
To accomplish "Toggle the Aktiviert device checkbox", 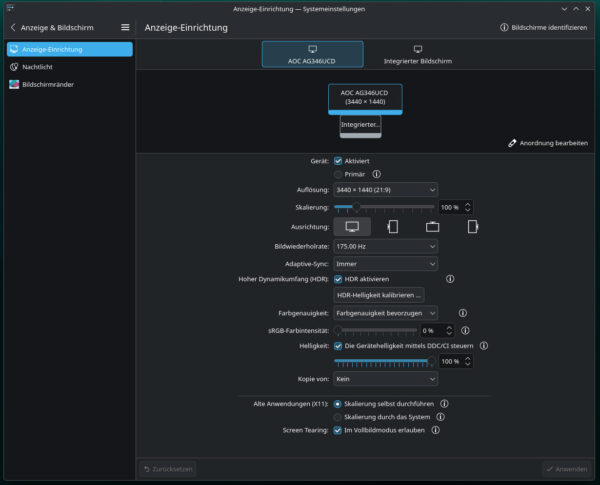I will pos(338,160).
